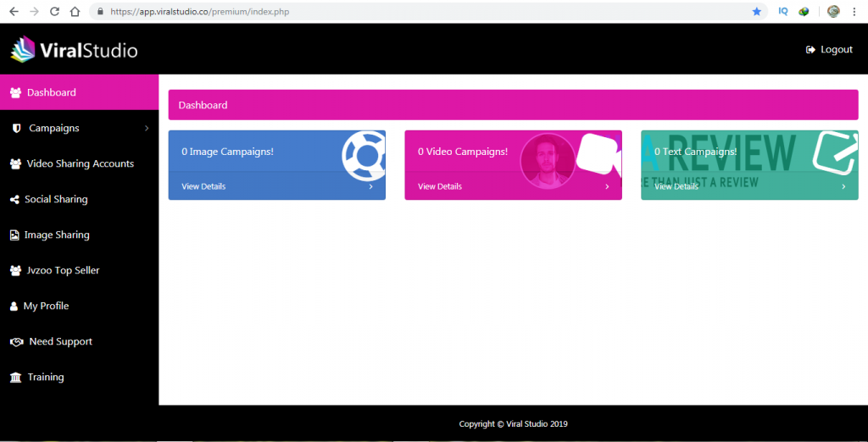The image size is (868, 442).
Task: Click the browser reload icon
Action: pos(54,12)
